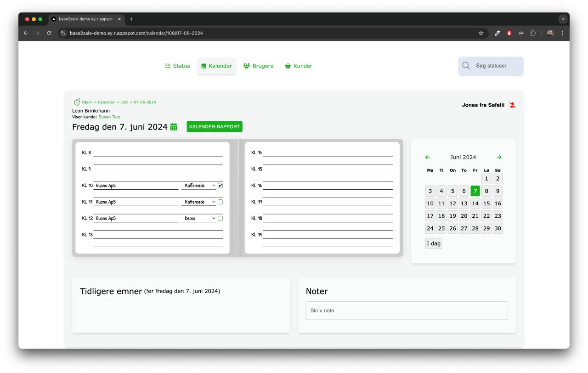Switch to the Status menu item

[177, 66]
